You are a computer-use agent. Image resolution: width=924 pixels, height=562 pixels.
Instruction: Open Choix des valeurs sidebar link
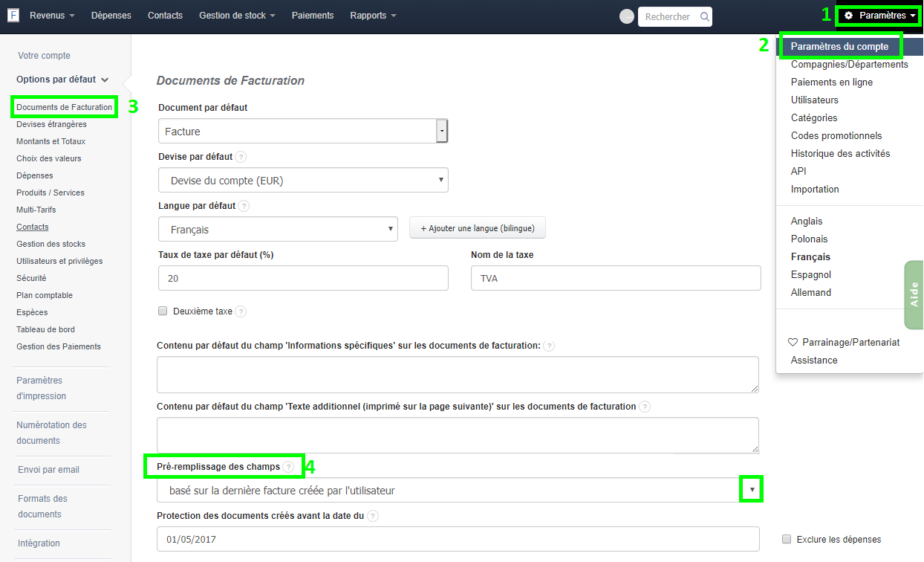click(x=49, y=158)
